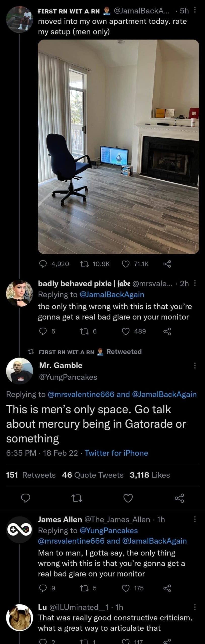Open more options on James Allen's reply
This screenshot has height=644, width=205.
click(195, 519)
